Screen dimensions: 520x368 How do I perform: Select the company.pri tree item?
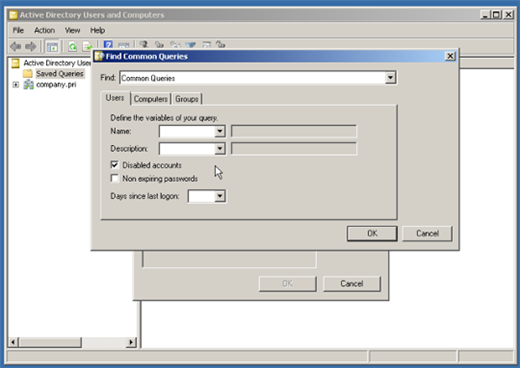pos(56,85)
